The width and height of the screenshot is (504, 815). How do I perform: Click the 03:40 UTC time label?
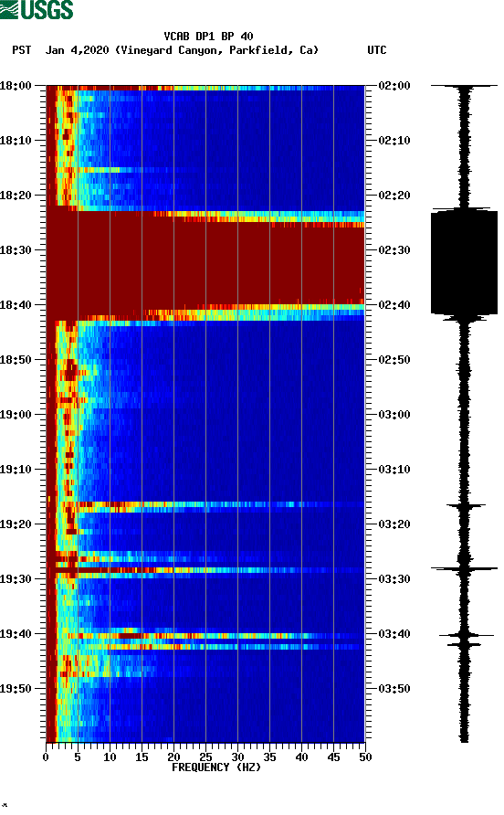394,634
